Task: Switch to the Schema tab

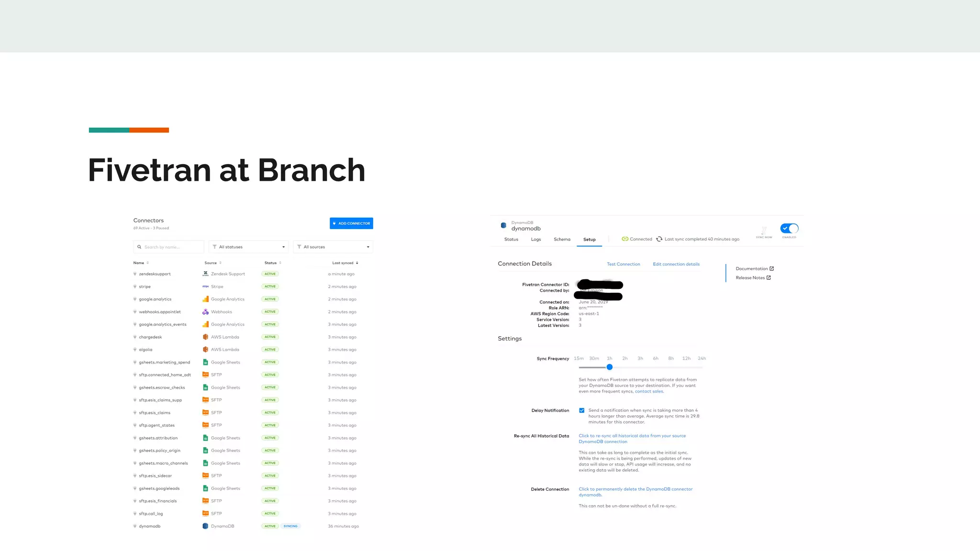Action: pos(562,239)
